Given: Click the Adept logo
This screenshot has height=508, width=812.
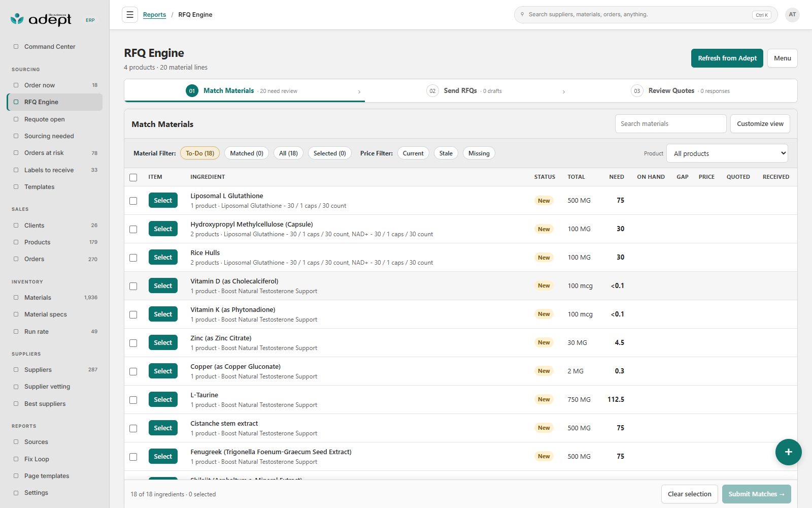Looking at the screenshot, I should pos(42,19).
